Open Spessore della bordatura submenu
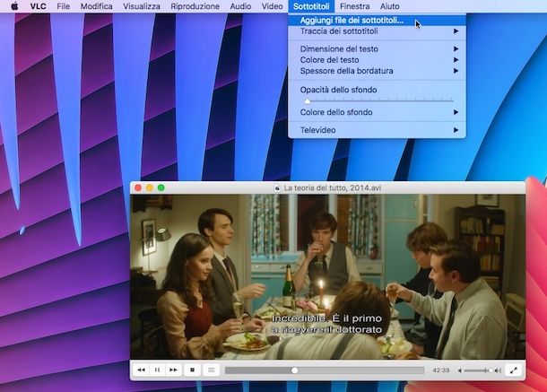This screenshot has height=392, width=547. point(377,71)
